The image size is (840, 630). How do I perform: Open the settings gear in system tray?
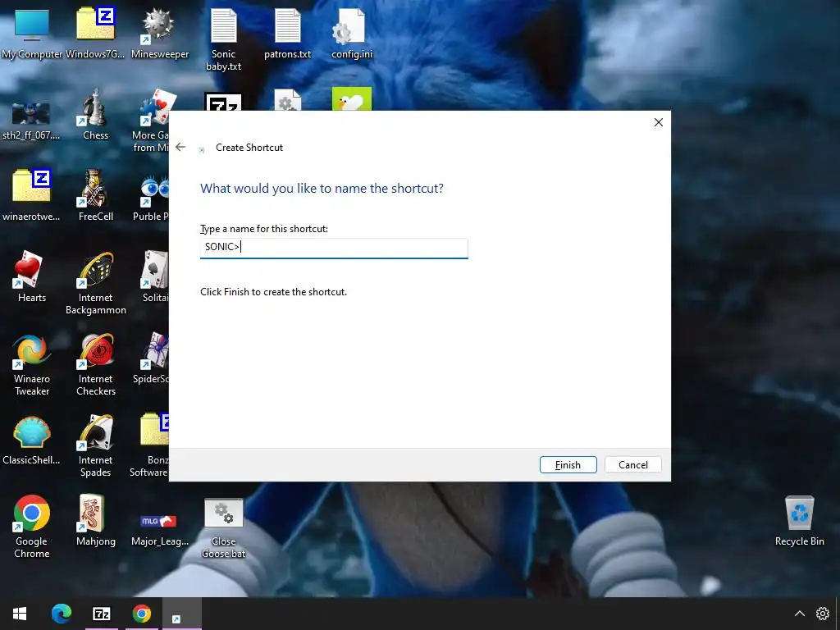click(x=822, y=614)
